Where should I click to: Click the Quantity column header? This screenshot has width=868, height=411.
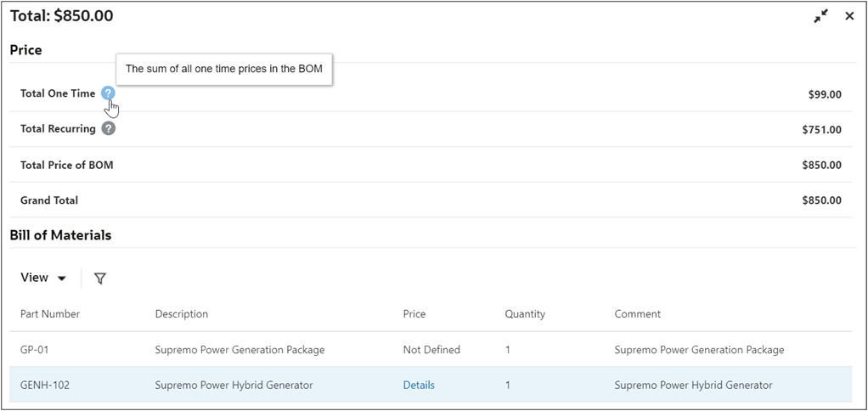525,314
